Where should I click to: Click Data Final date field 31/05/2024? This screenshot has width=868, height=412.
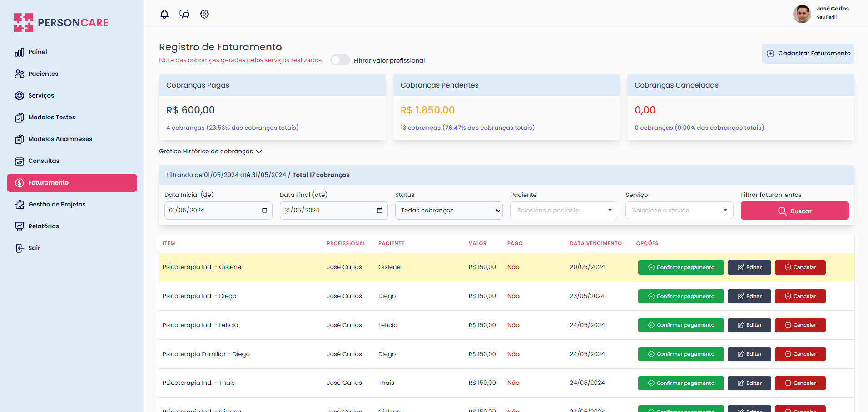click(x=333, y=211)
